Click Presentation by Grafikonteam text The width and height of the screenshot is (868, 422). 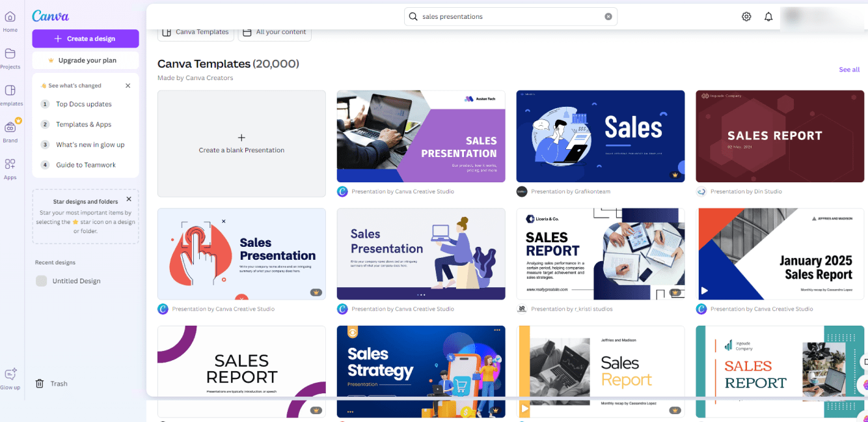[571, 191]
